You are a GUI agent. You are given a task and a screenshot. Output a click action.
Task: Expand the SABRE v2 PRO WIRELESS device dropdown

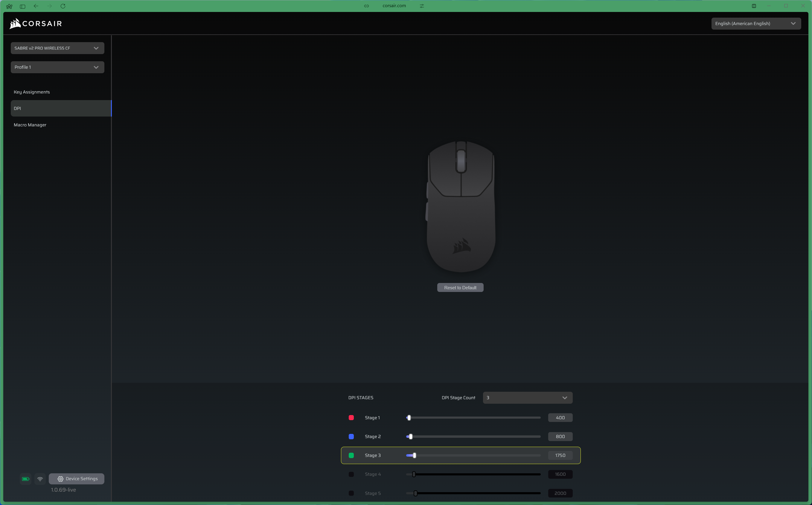57,48
